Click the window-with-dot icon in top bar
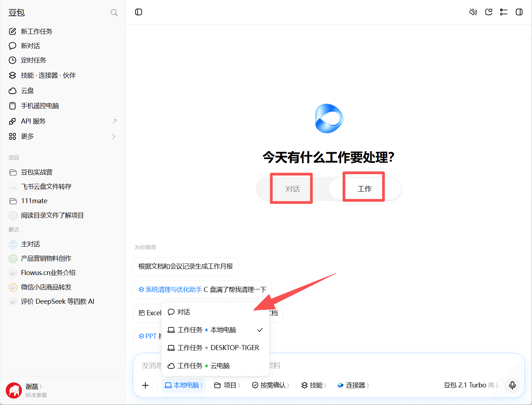Screen dimensions: 532x405 tap(489, 12)
